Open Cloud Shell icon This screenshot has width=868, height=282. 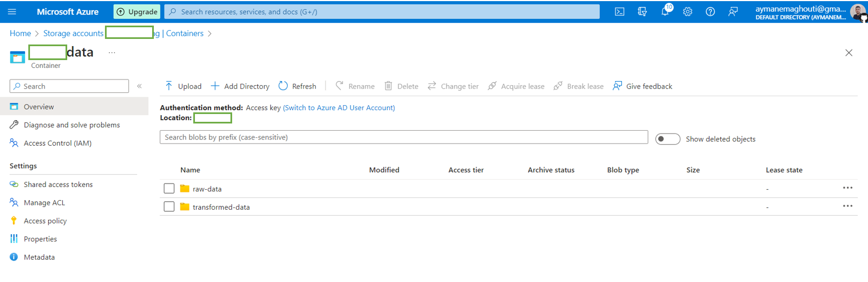[620, 12]
